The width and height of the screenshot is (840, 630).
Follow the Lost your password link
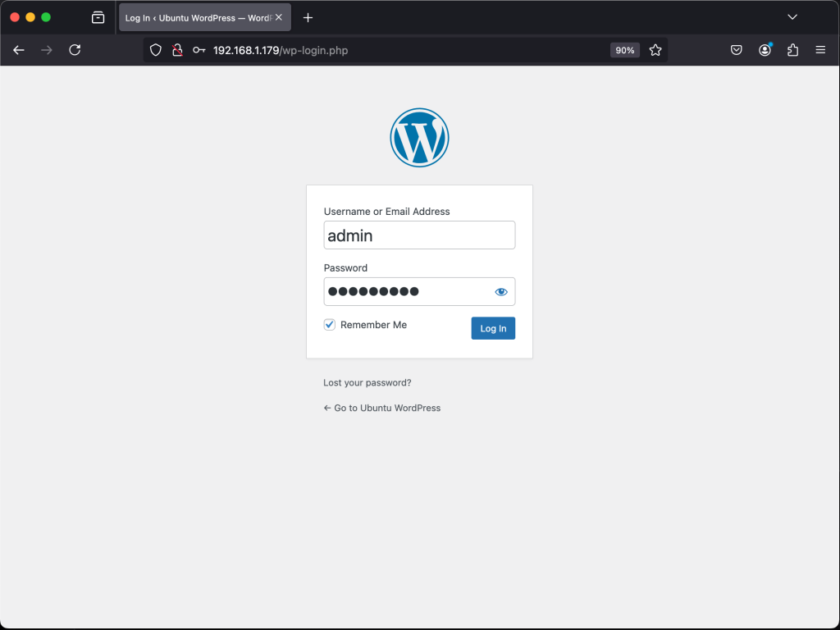point(367,382)
